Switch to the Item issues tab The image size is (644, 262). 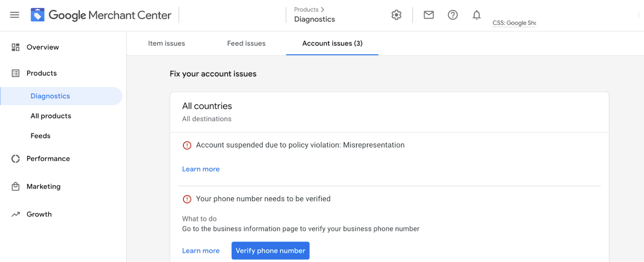[166, 43]
